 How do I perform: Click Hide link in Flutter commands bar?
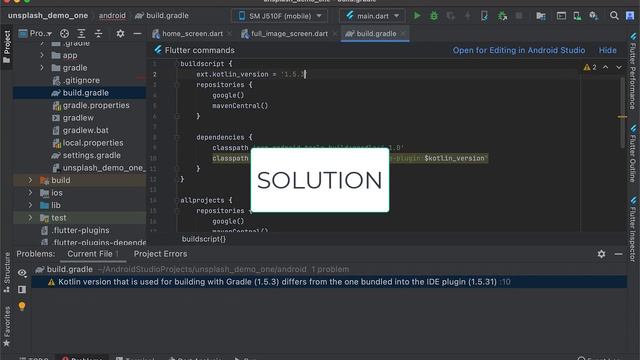pyautogui.click(x=607, y=50)
